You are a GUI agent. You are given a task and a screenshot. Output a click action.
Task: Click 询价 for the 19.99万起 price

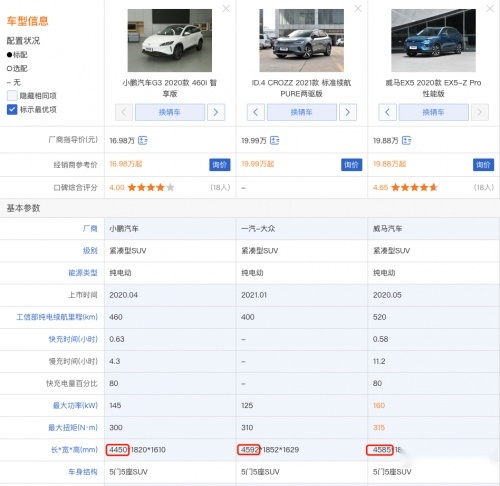(x=351, y=165)
